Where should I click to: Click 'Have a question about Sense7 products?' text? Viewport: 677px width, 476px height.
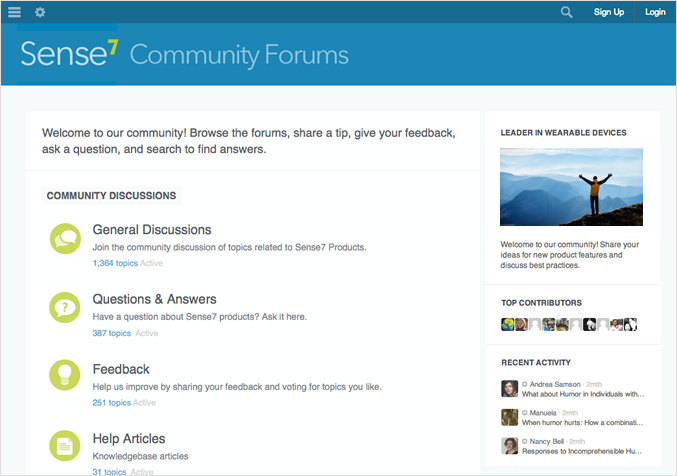point(199,317)
